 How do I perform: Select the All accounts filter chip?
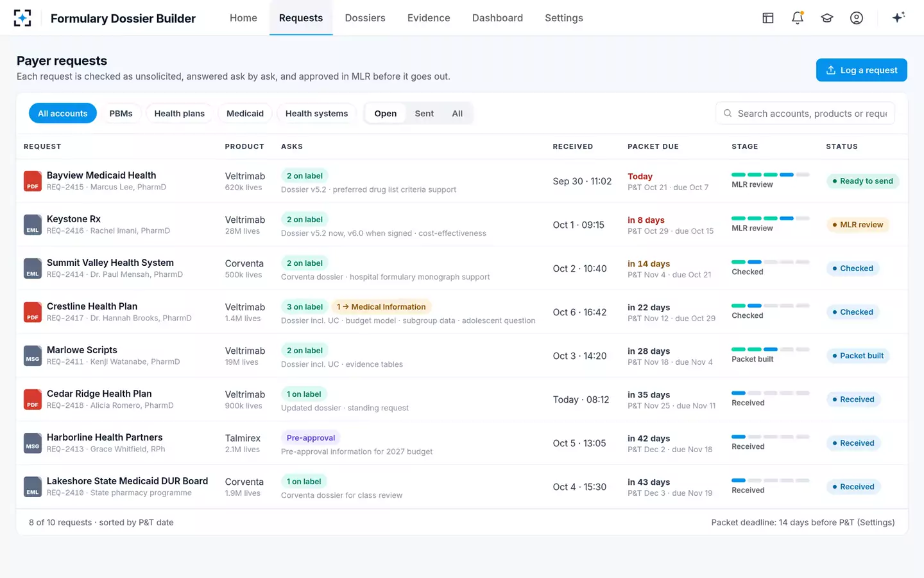point(63,114)
